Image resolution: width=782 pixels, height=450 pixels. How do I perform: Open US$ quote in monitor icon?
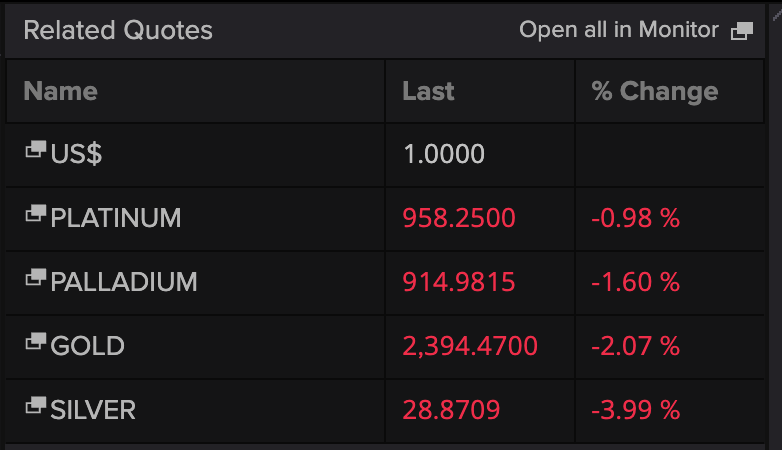click(x=35, y=149)
